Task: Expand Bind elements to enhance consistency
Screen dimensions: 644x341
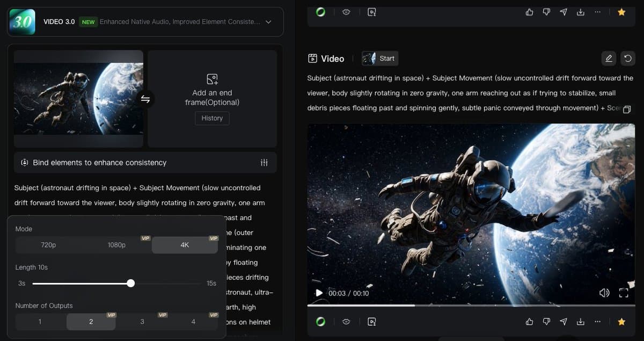Action: (x=99, y=163)
